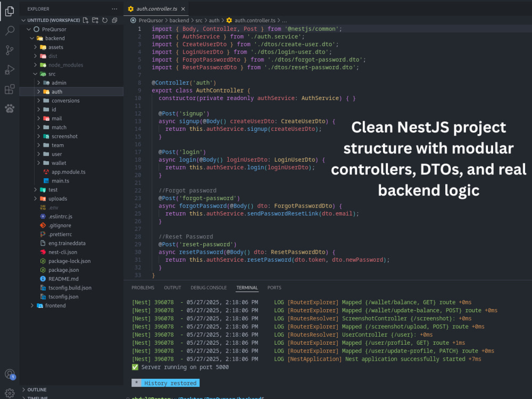
Task: Switch to the DEBUG CONSOLE tab
Action: [209, 287]
